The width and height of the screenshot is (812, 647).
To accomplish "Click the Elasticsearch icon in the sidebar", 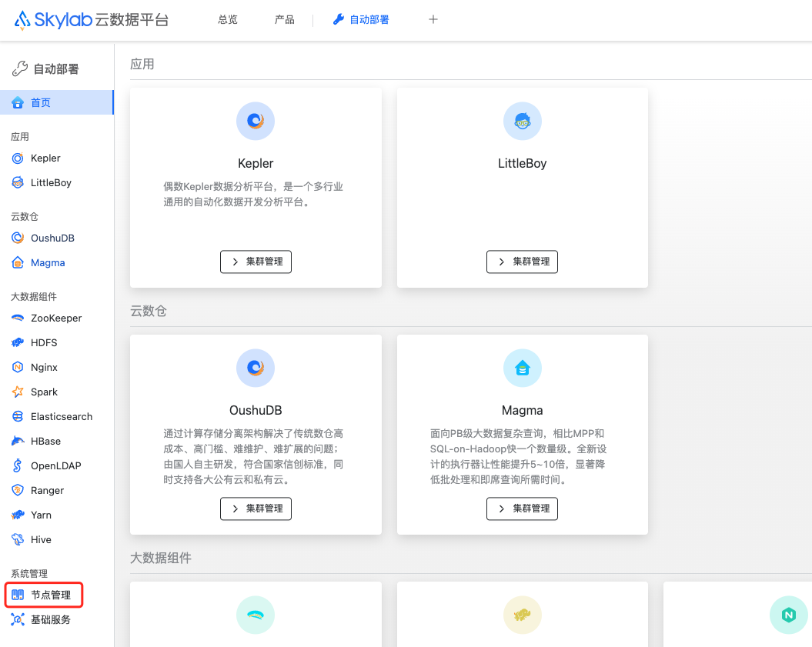I will 18,416.
